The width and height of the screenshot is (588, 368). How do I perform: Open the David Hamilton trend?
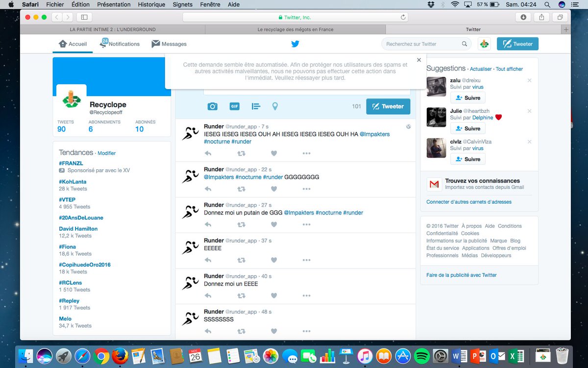(x=78, y=229)
